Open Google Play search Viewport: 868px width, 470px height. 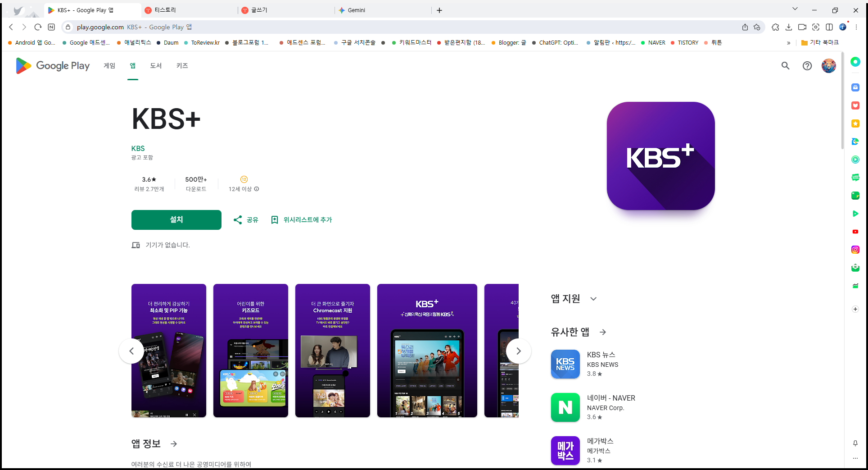point(785,66)
